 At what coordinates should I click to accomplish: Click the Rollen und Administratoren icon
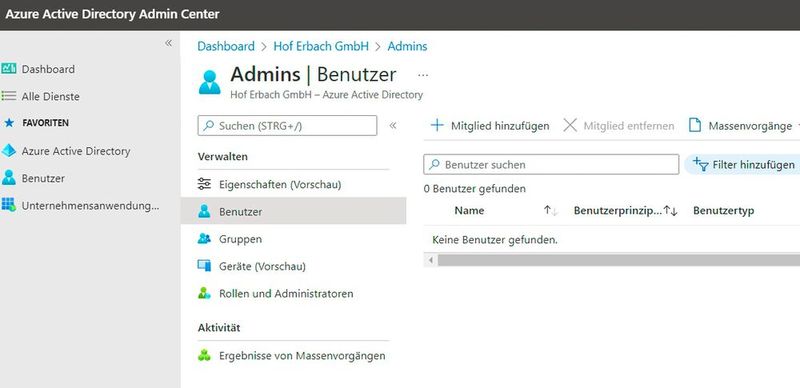[x=204, y=294]
